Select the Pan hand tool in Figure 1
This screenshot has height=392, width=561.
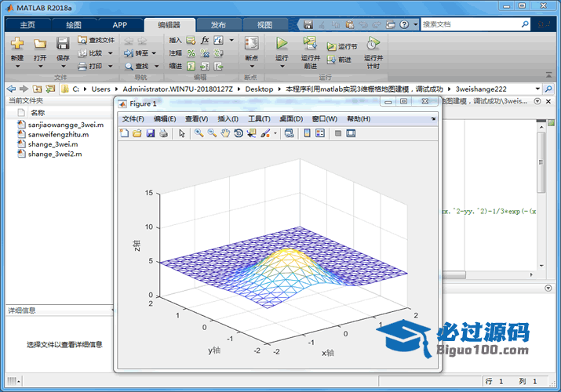(225, 133)
